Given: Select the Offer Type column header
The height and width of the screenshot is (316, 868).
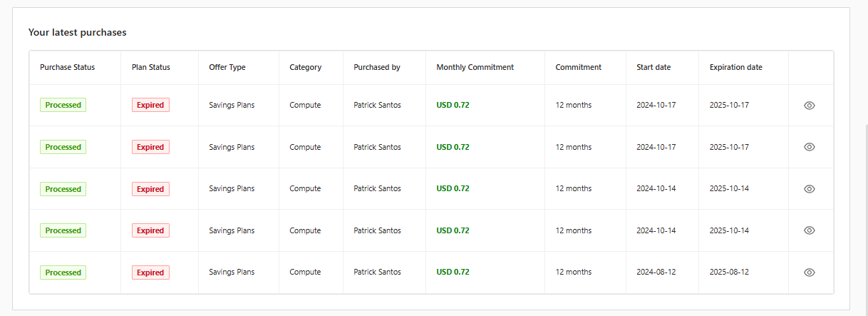Looking at the screenshot, I should pos(227,67).
